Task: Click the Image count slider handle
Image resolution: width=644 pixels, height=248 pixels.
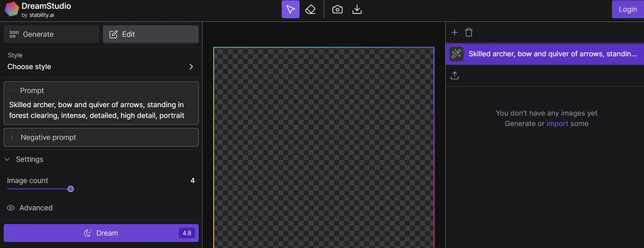Action: (x=71, y=189)
